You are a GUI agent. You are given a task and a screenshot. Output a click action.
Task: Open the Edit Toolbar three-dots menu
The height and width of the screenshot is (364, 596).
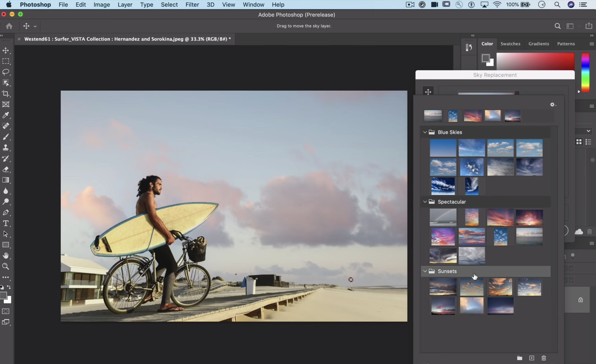(x=6, y=277)
